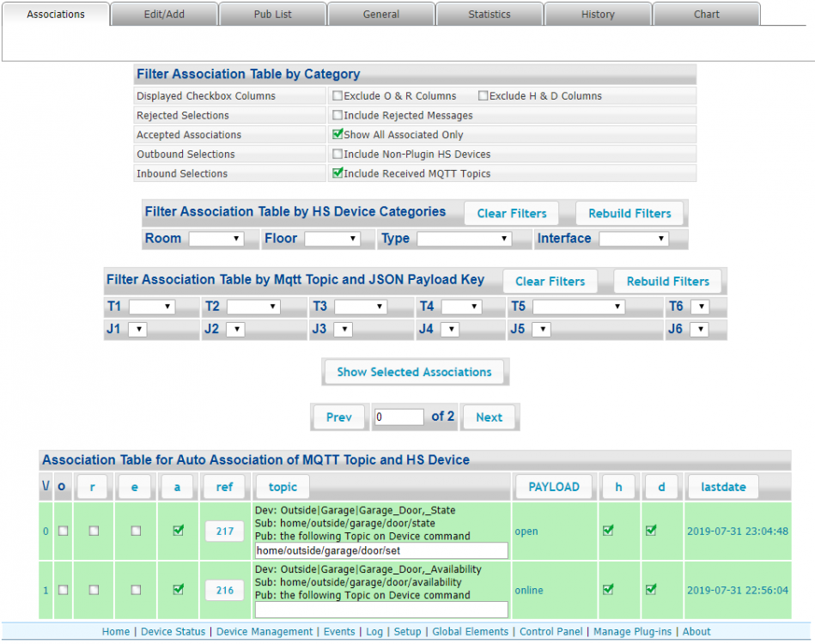The height and width of the screenshot is (644, 815).
Task: Click Rebuild Filters for HS Device Categories
Action: (x=629, y=214)
